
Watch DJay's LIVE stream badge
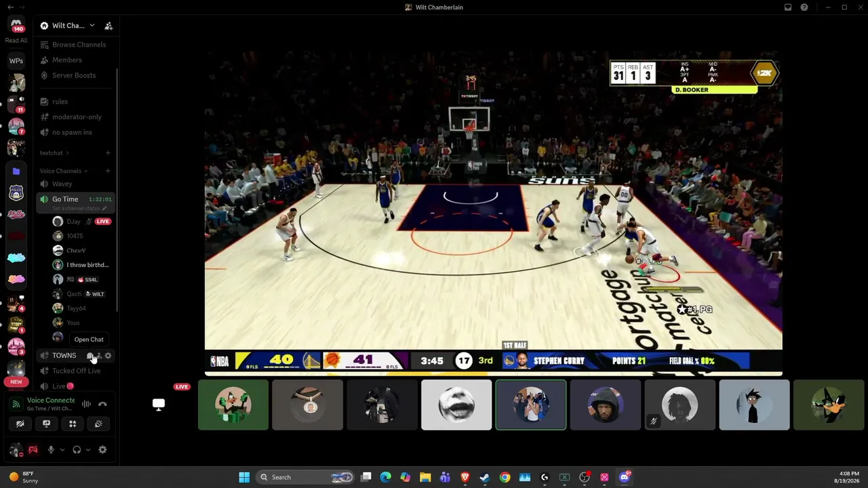102,222
